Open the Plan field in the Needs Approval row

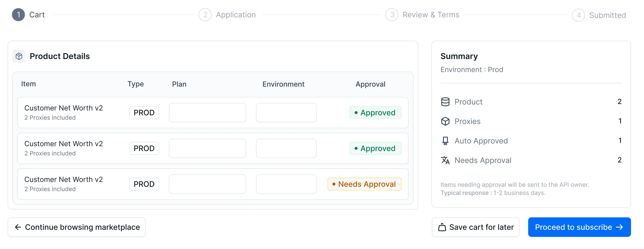(x=208, y=184)
